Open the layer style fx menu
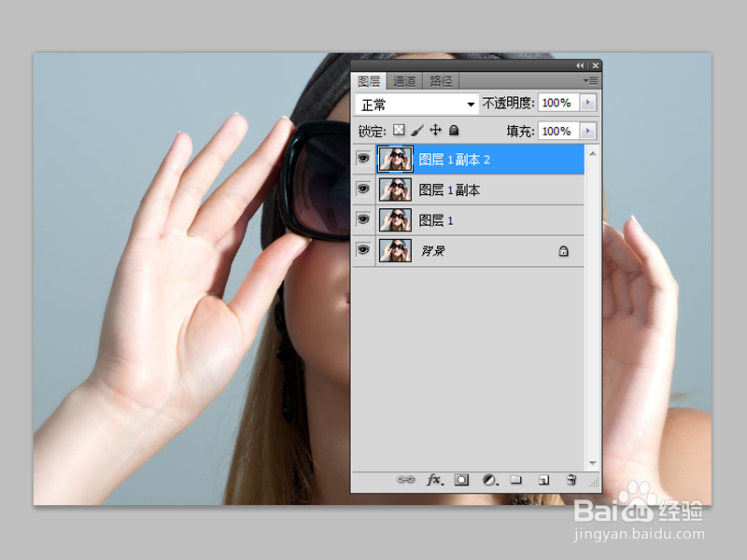 tap(435, 480)
